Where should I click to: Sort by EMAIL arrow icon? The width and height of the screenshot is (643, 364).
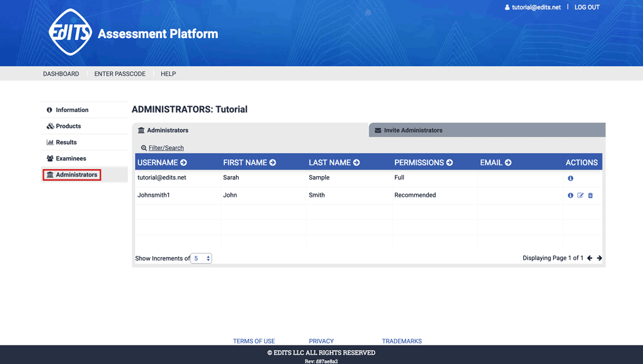(508, 163)
